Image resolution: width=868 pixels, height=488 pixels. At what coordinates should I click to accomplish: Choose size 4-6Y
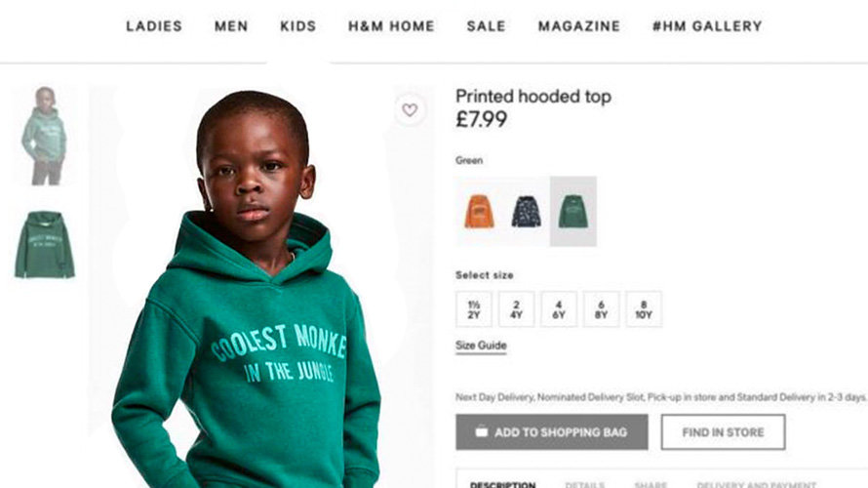coord(559,309)
